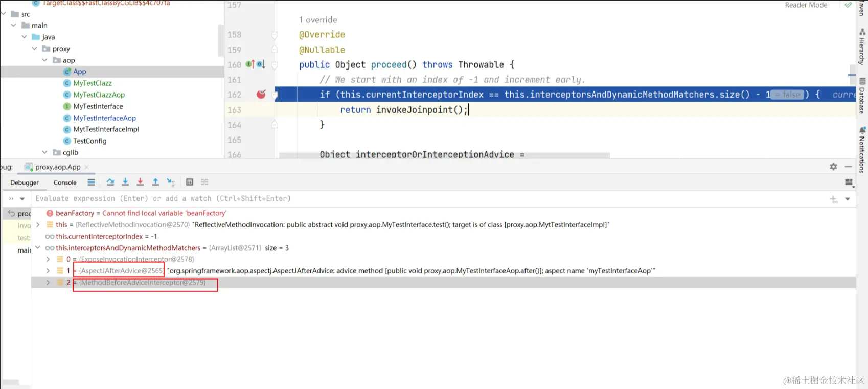The height and width of the screenshot is (389, 868).
Task: Open the expression history dropdown arrow
Action: click(848, 199)
